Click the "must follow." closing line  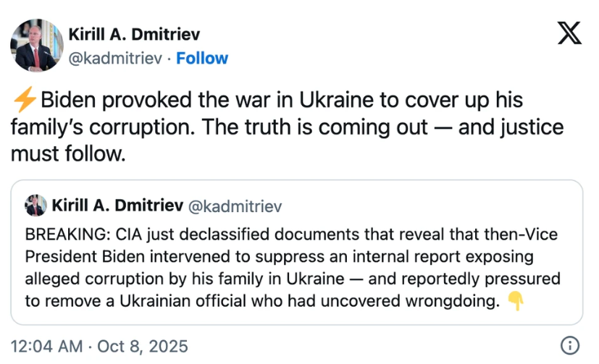tap(68, 153)
